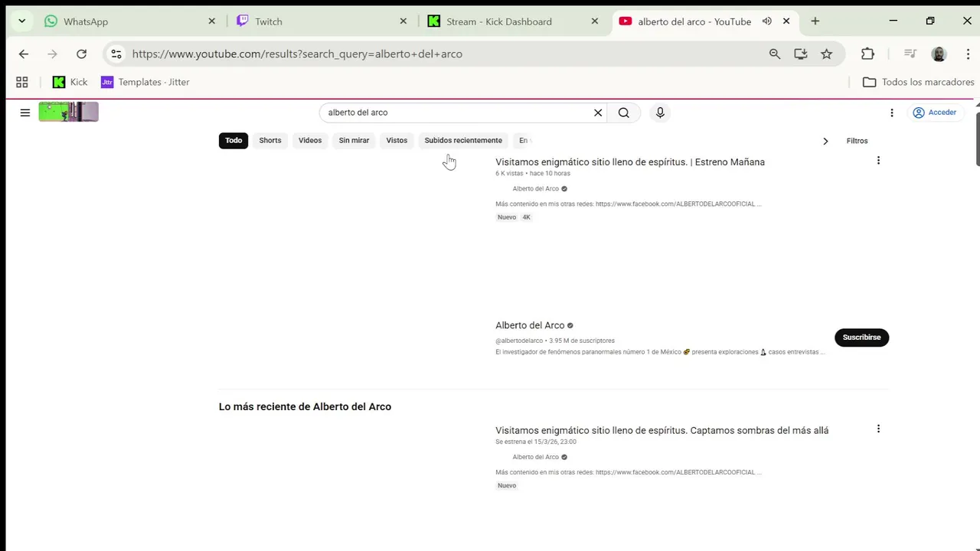Open site information icon in address bar
The height and width of the screenshot is (551, 980).
pyautogui.click(x=116, y=54)
